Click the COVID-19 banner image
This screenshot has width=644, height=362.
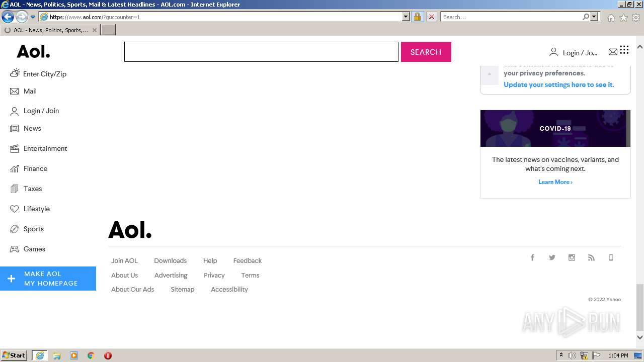[555, 128]
